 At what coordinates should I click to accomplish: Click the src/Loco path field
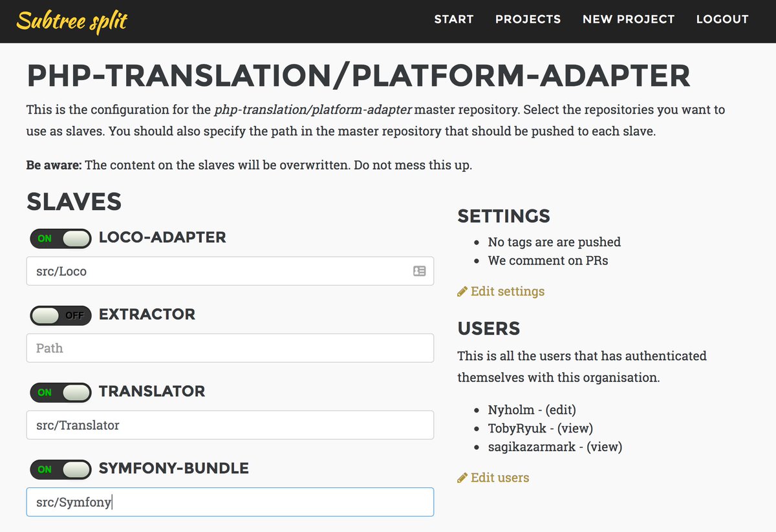230,271
